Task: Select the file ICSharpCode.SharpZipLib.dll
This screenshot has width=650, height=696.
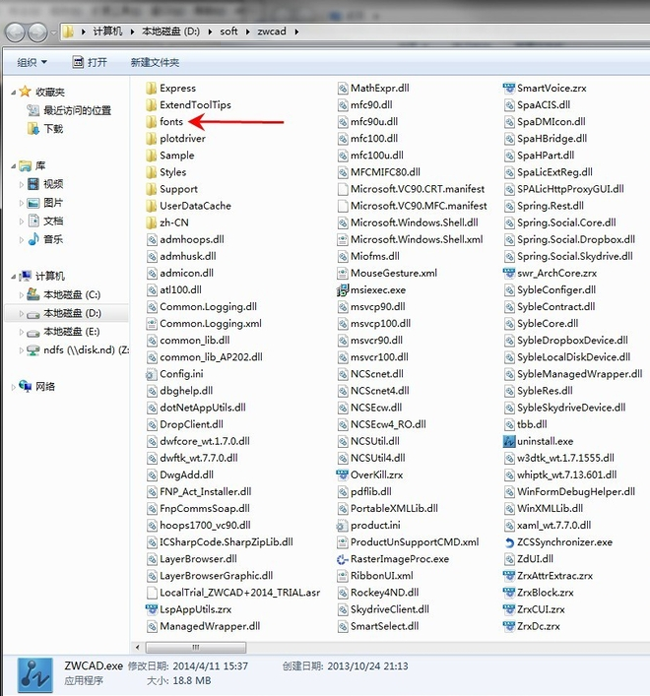Action: pyautogui.click(x=220, y=542)
